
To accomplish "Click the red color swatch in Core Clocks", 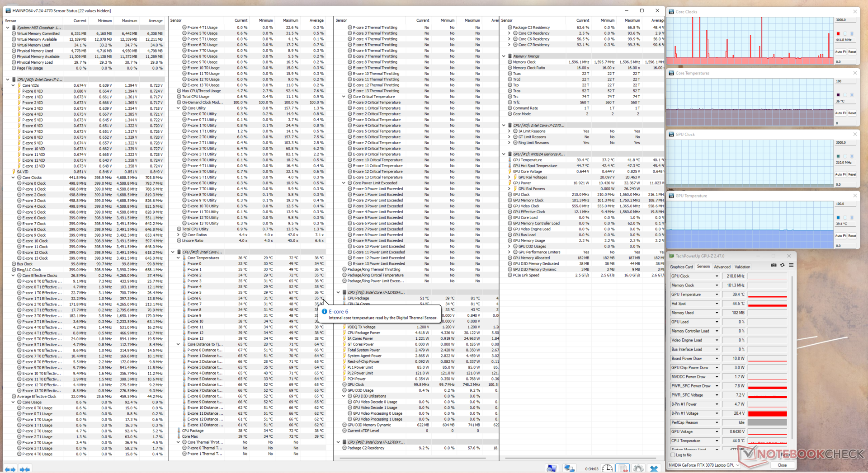I will (x=838, y=34).
